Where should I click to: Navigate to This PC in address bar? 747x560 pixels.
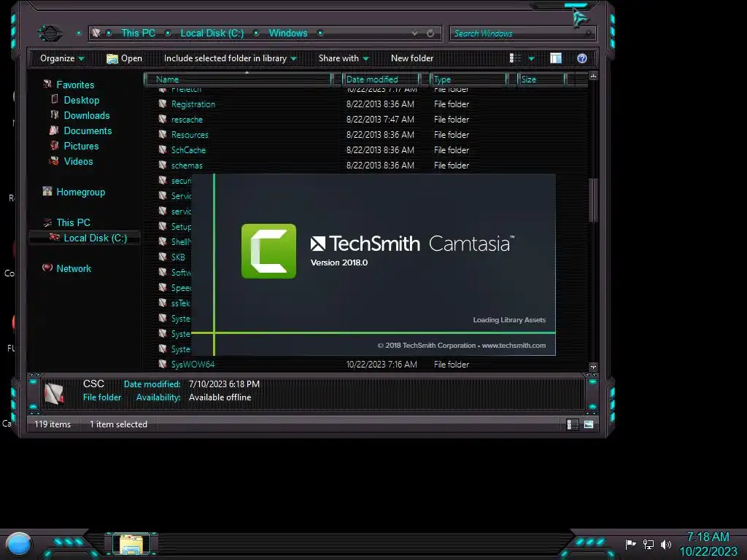click(138, 33)
